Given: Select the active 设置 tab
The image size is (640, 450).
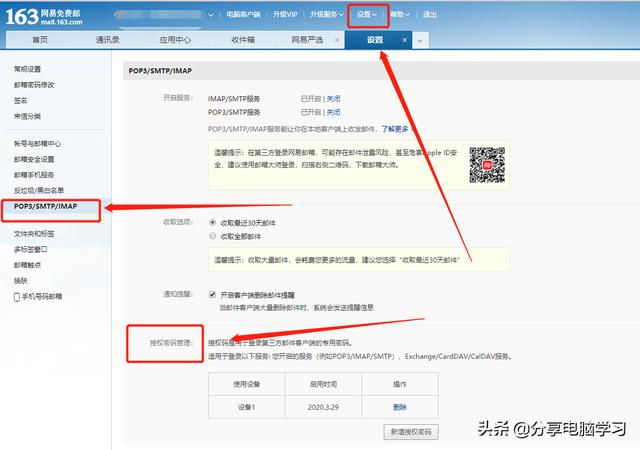Looking at the screenshot, I should click(x=375, y=40).
